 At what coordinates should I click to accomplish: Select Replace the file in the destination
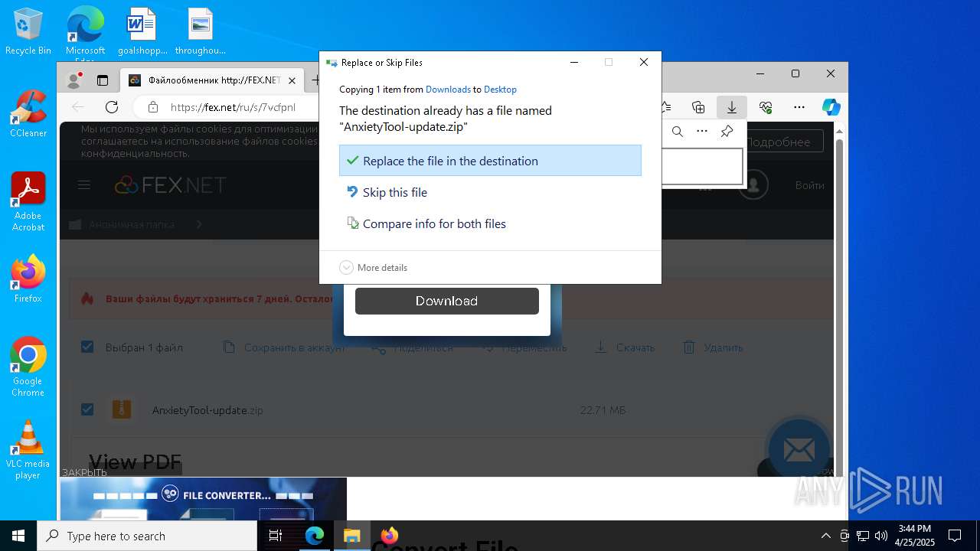click(x=490, y=161)
